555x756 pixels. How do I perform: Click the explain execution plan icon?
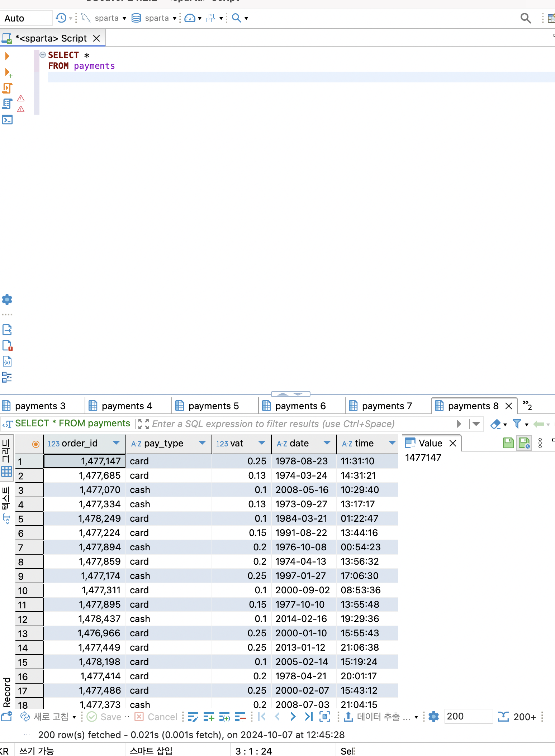point(7,104)
